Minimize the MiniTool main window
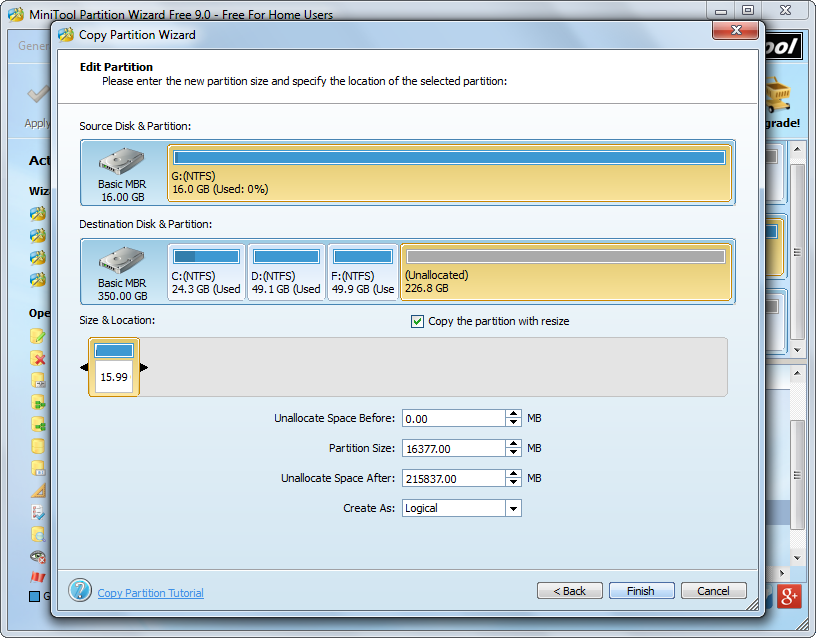The height and width of the screenshot is (638, 816). click(x=721, y=11)
